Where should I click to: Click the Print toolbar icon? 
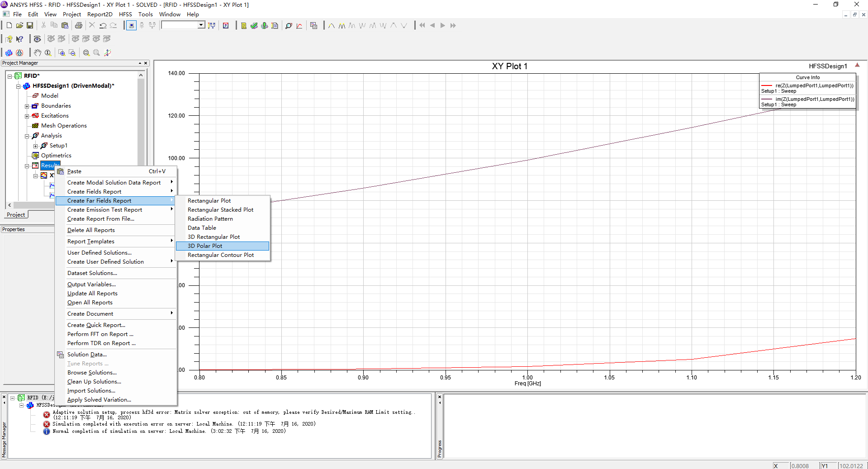[79, 26]
